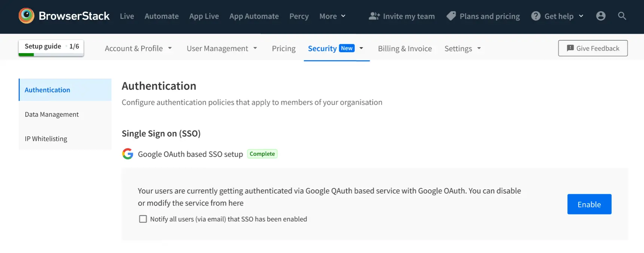Click the BrowserStack logo icon

pos(26,16)
